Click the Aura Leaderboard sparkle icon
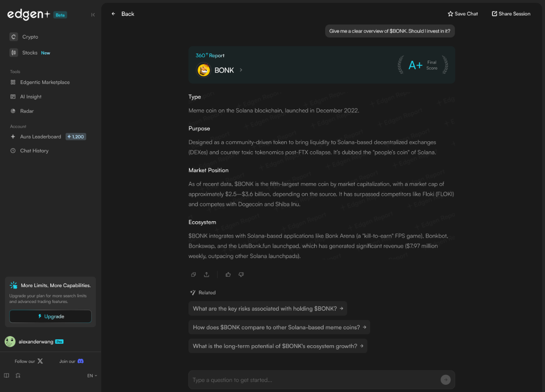Viewport: 545px width, 392px height. click(13, 137)
